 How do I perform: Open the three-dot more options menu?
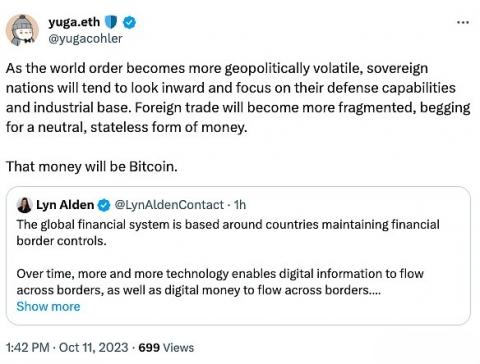(x=463, y=22)
